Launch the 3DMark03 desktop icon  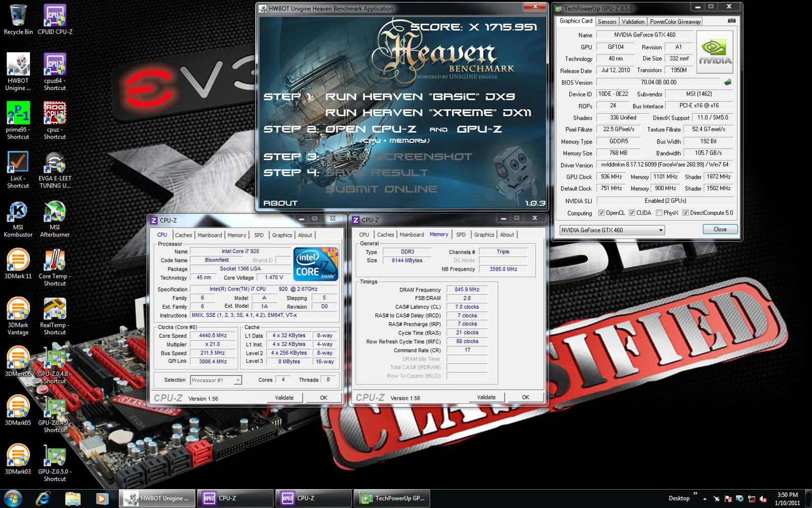coord(18,459)
